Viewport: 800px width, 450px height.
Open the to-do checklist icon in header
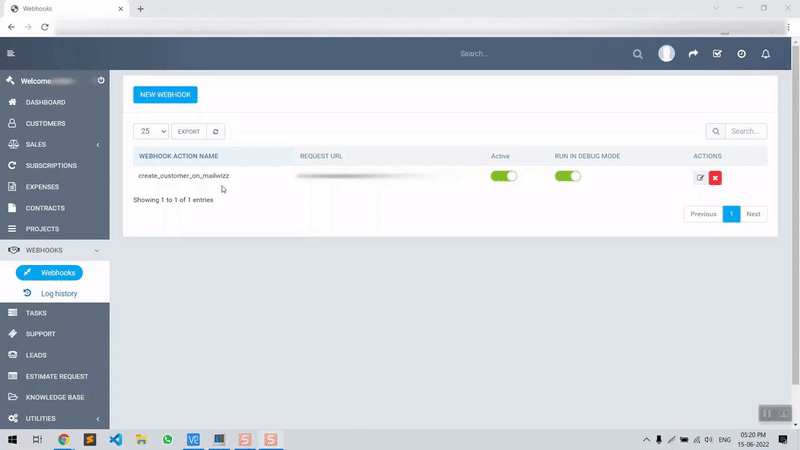click(717, 54)
